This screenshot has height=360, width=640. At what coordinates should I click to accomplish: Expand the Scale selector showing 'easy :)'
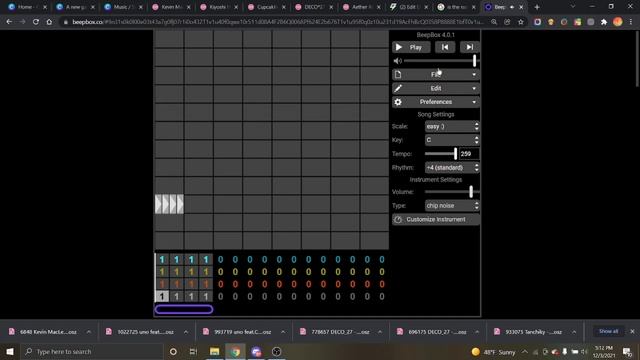pyautogui.click(x=452, y=127)
